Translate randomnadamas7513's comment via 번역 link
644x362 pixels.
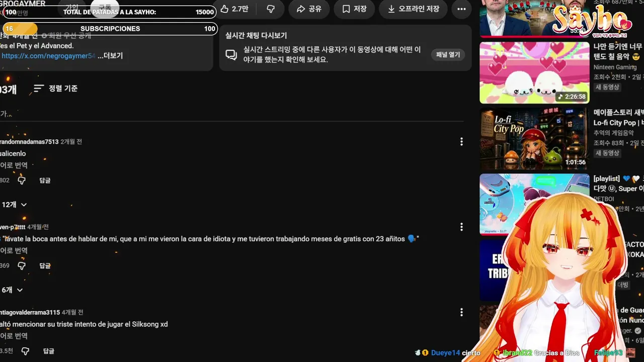[x=14, y=165]
